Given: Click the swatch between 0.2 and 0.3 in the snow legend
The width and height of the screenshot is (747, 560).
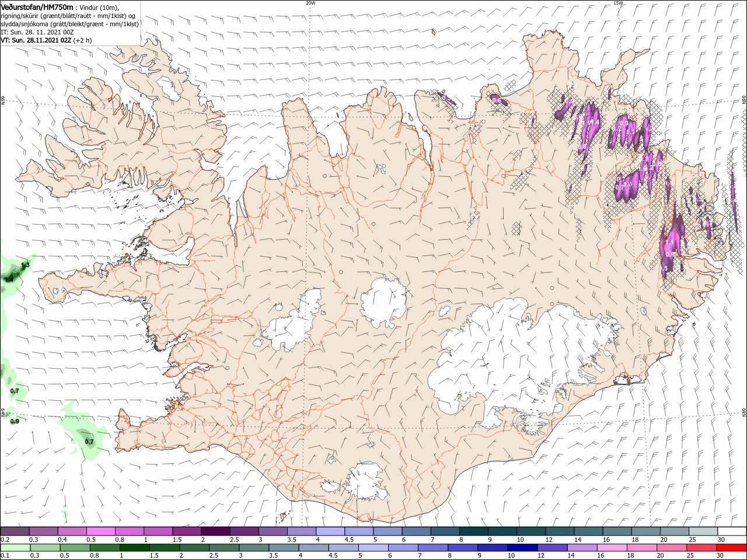Looking at the screenshot, I should [x=15, y=531].
